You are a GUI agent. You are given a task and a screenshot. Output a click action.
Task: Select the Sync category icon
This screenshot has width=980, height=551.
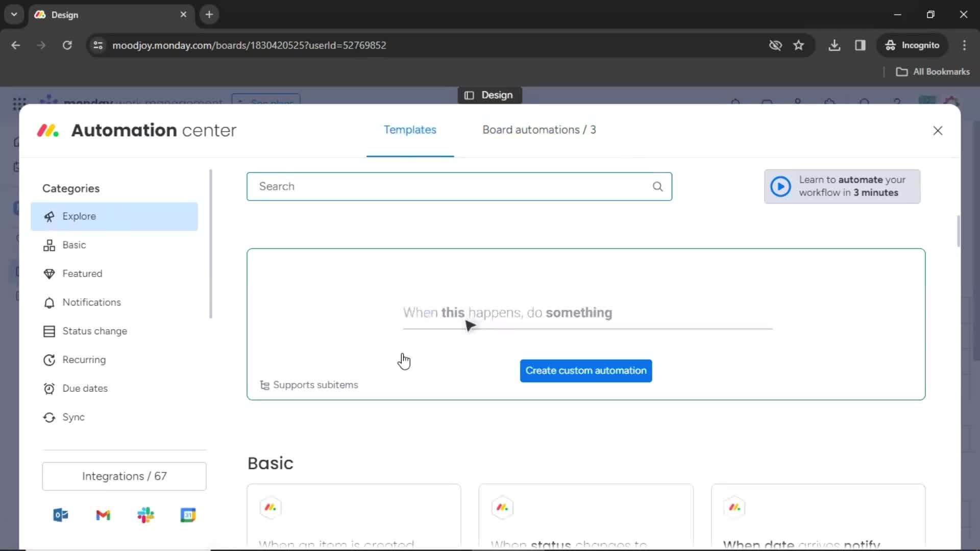coord(49,416)
